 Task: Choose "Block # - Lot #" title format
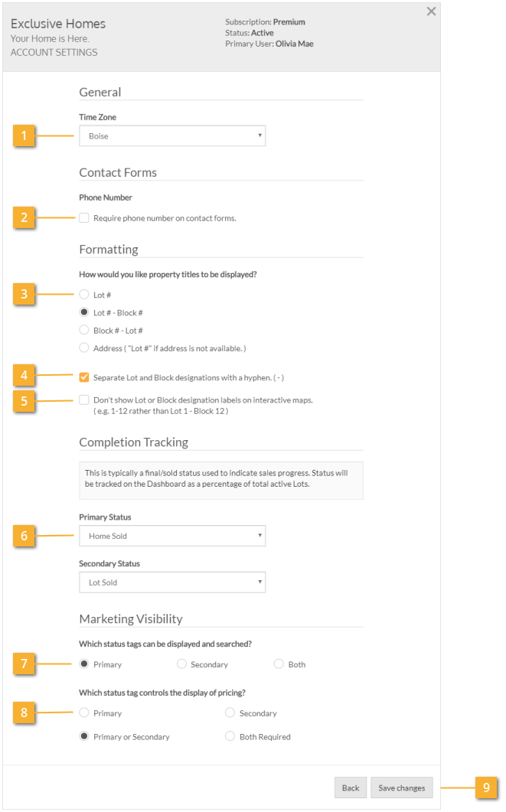83,330
